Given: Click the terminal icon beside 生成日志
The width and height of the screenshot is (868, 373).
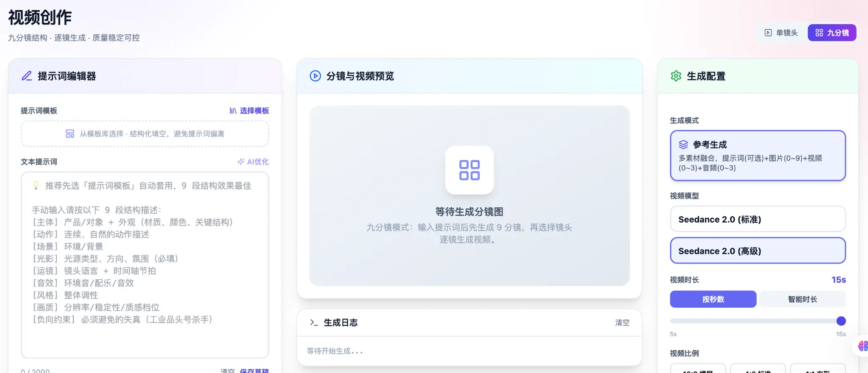Looking at the screenshot, I should pos(314,323).
